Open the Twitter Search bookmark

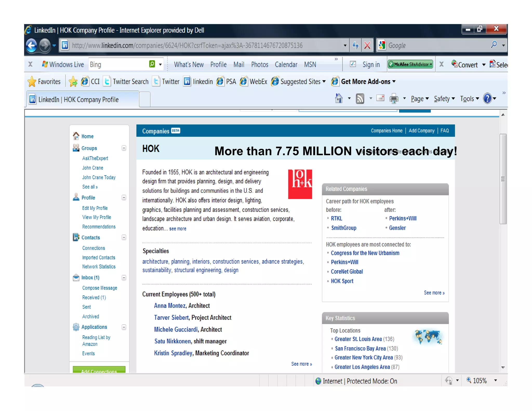(125, 82)
